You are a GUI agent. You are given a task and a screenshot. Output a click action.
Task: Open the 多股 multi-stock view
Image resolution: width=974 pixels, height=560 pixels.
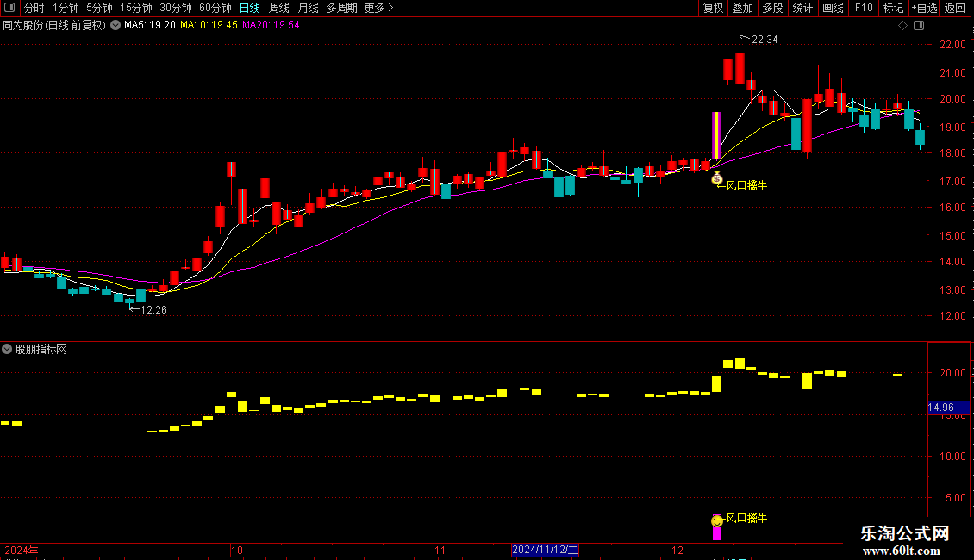(x=772, y=8)
